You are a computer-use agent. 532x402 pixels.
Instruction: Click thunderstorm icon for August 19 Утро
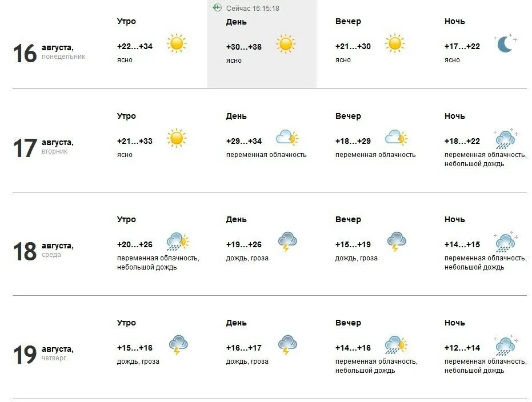[x=178, y=345]
